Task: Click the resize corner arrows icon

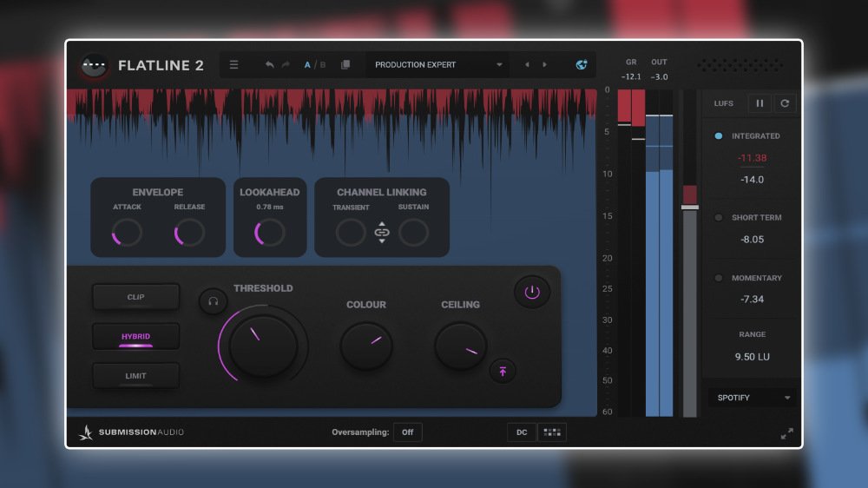Action: tap(786, 433)
